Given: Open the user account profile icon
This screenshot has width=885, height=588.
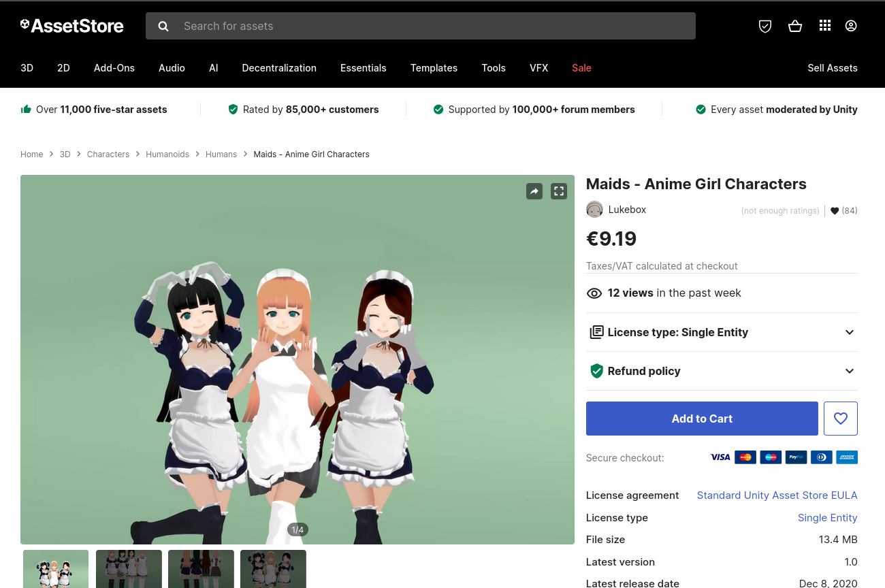Looking at the screenshot, I should click(x=851, y=26).
